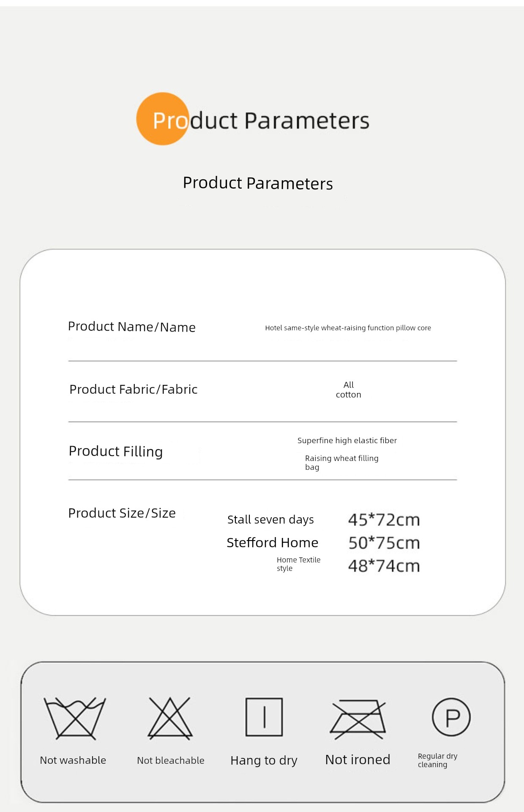The height and width of the screenshot is (812, 524).
Task: Select the 45*72cm size value
Action: pyautogui.click(x=384, y=520)
